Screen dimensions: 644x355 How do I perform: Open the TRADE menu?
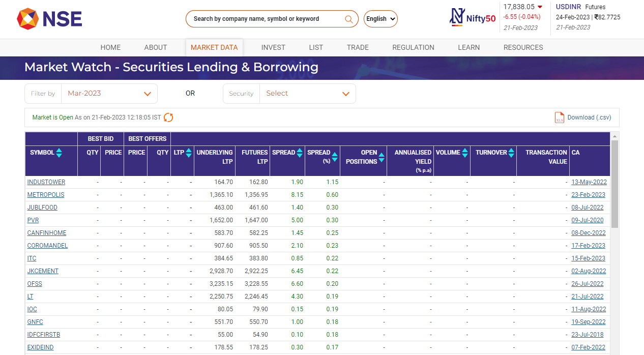tap(358, 47)
